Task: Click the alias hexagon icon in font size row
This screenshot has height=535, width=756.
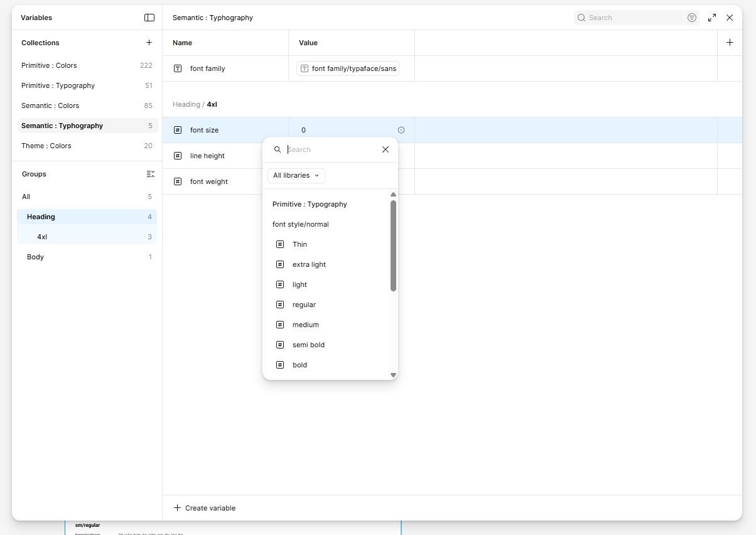Action: pyautogui.click(x=401, y=130)
